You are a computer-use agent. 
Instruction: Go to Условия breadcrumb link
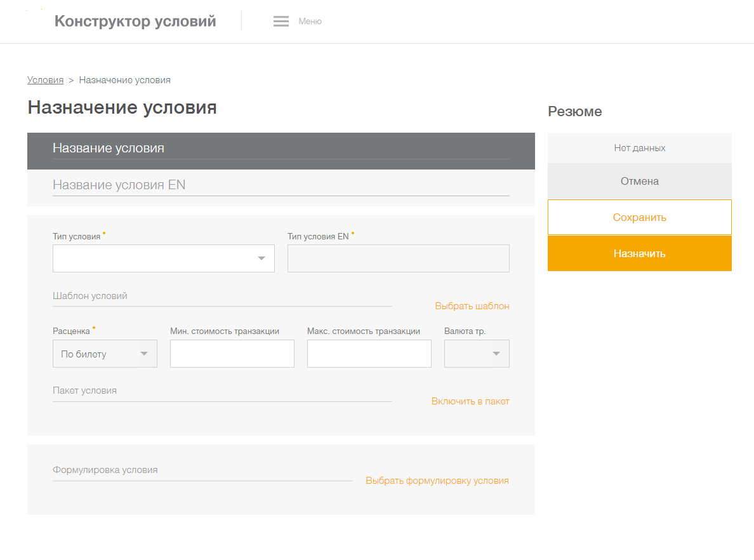tap(45, 80)
